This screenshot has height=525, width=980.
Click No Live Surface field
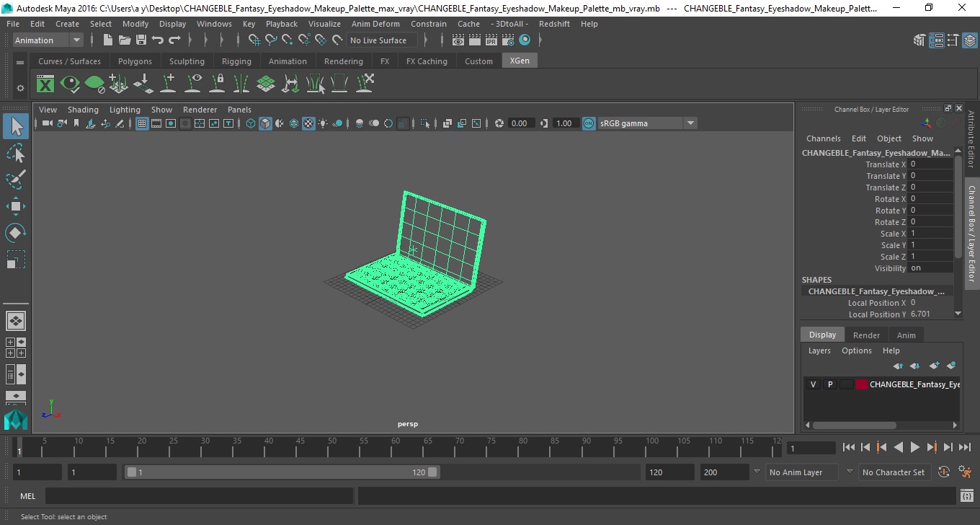tap(380, 40)
